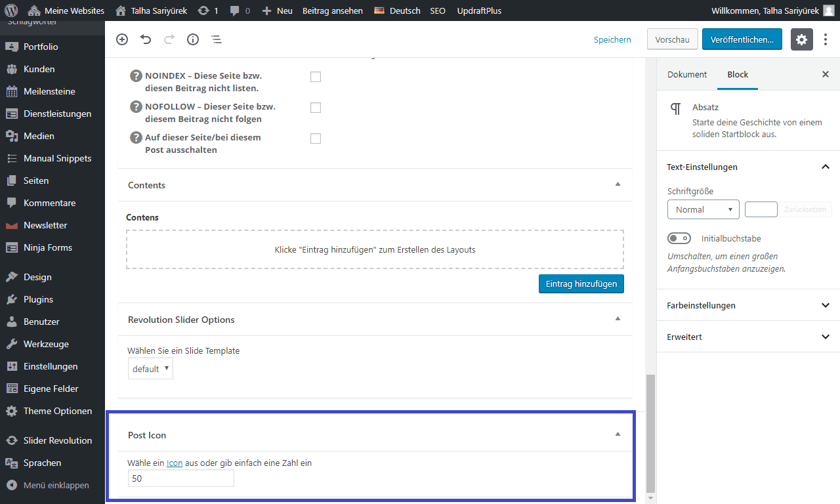Open the updates icon showing 1
This screenshot has width=840, height=504.
click(x=207, y=10)
